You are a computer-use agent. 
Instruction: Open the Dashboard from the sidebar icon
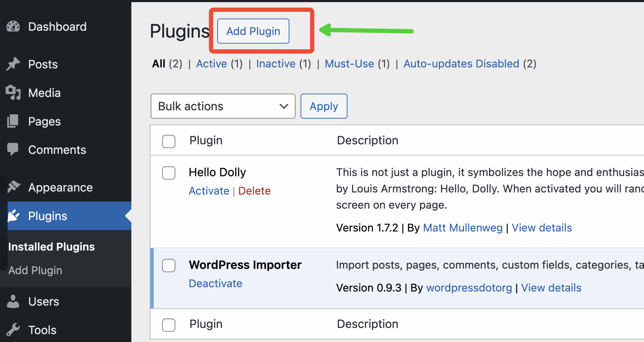coord(13,26)
